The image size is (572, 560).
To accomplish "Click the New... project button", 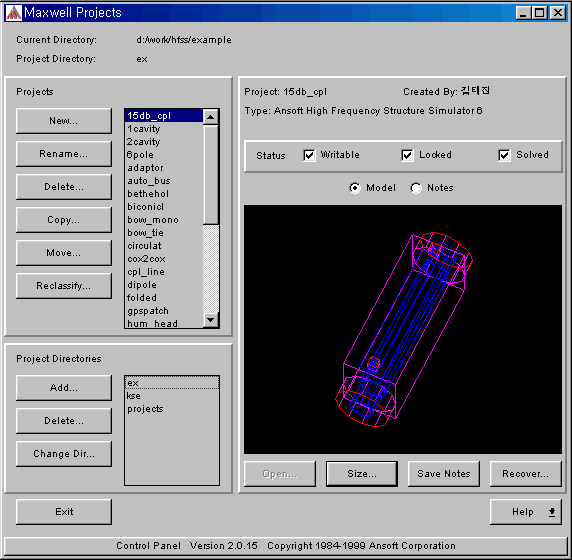I will (x=64, y=121).
